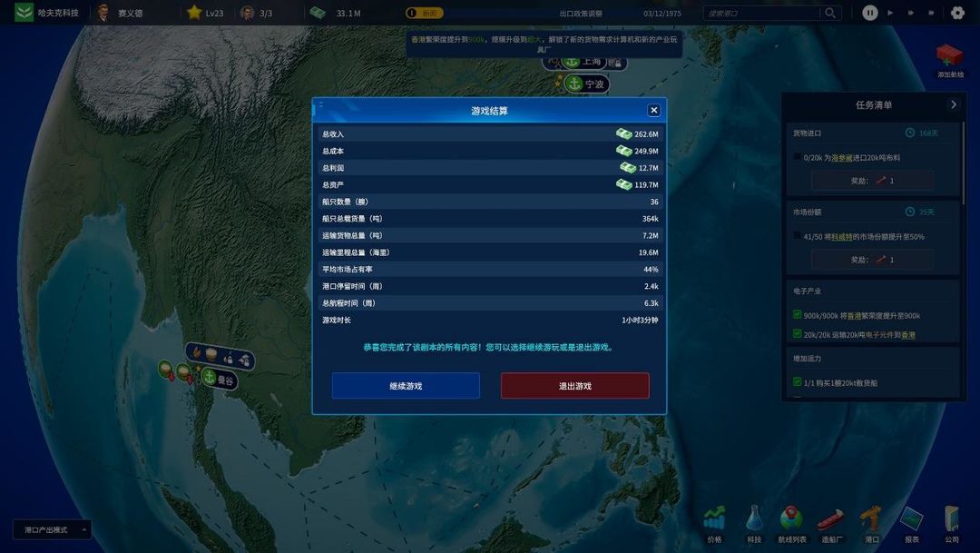Viewport: 980px width, 553px height.
Task: Open the 造船厂 shipyard icon
Action: pos(831,519)
